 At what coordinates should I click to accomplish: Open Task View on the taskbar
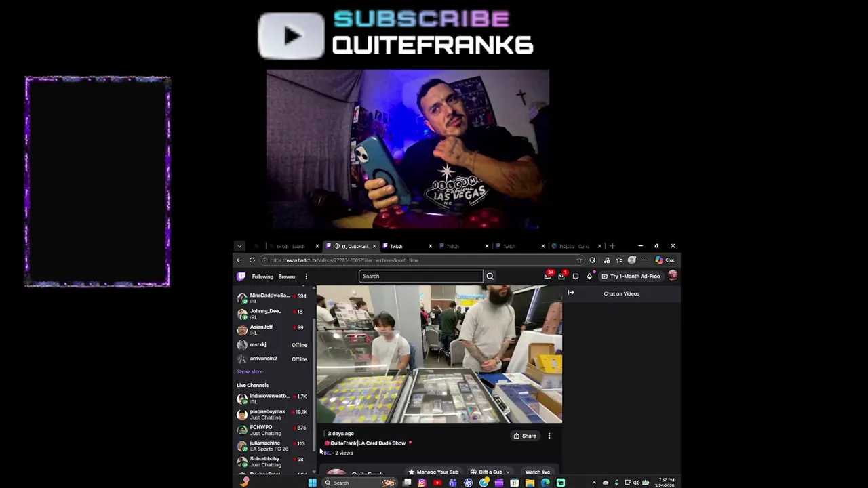tap(407, 483)
